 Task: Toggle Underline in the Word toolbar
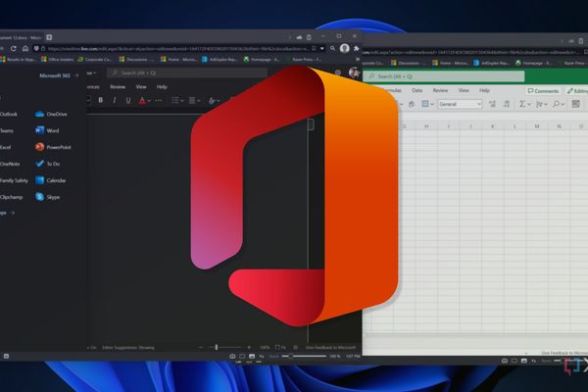click(x=128, y=100)
